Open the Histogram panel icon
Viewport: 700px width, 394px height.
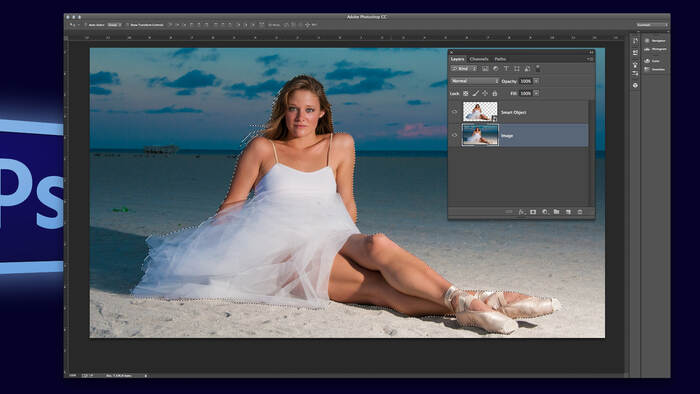click(647, 49)
